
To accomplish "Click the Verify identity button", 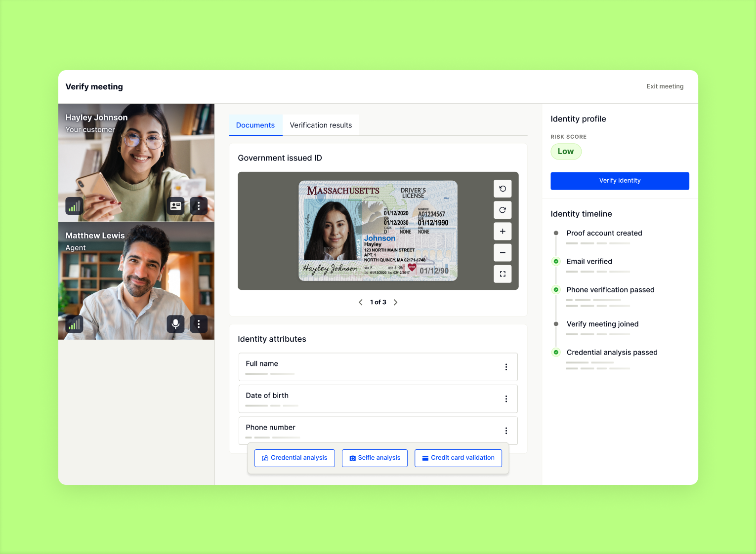I will tap(620, 181).
